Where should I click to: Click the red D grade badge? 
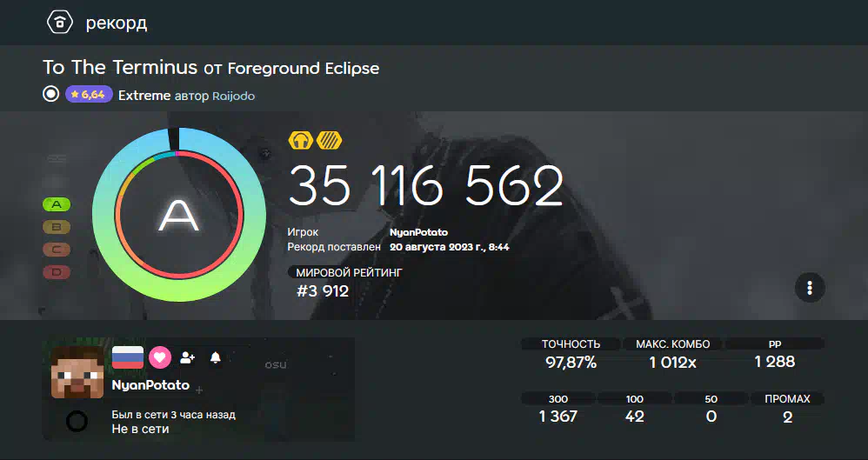pyautogui.click(x=57, y=272)
